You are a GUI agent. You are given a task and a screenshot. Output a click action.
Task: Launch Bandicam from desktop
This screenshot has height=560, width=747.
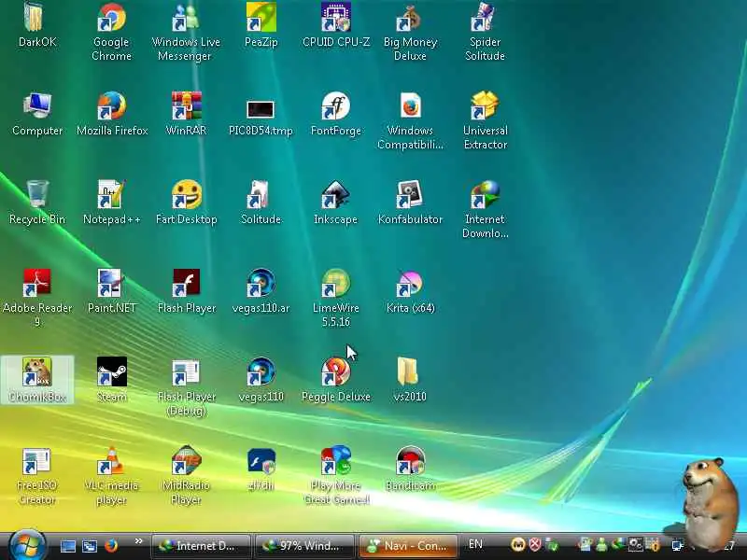click(x=410, y=461)
